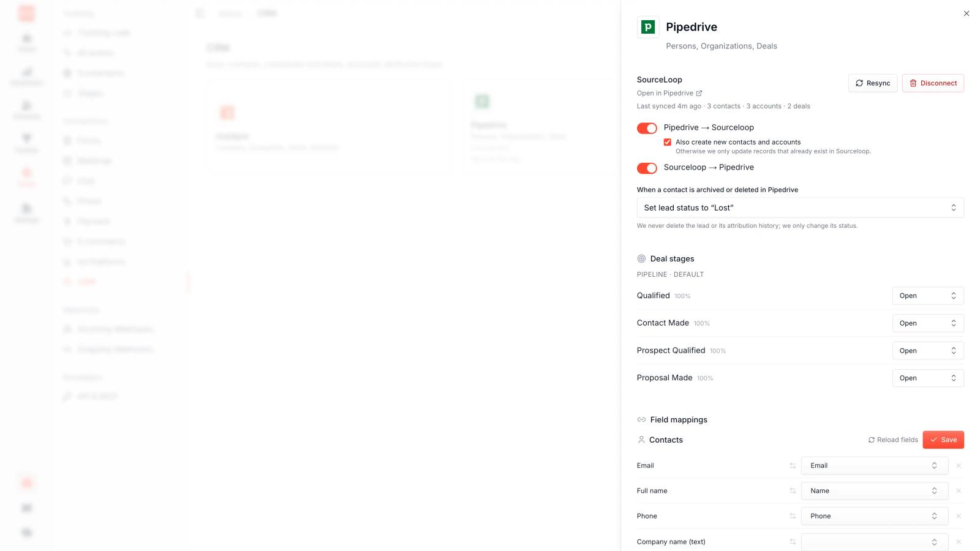Remove the Email field mapping

tap(959, 466)
